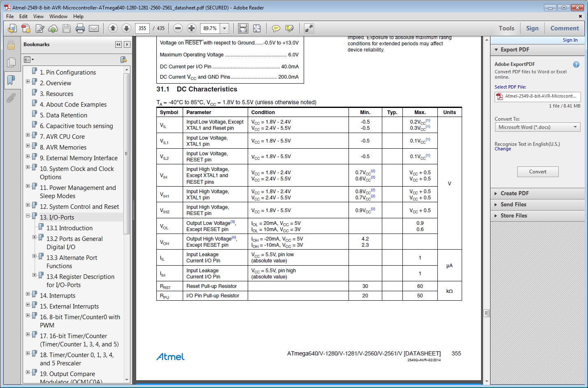Switch to the Sign pane

pos(532,28)
